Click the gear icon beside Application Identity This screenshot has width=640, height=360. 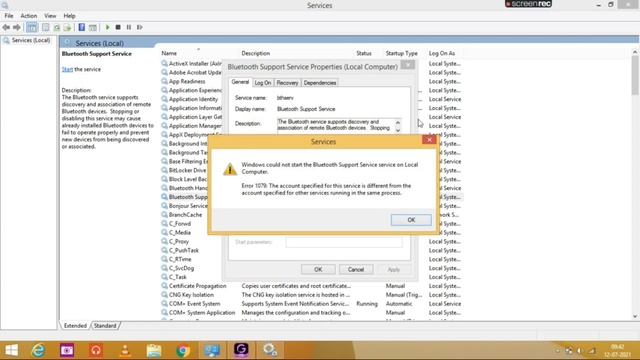164,99
